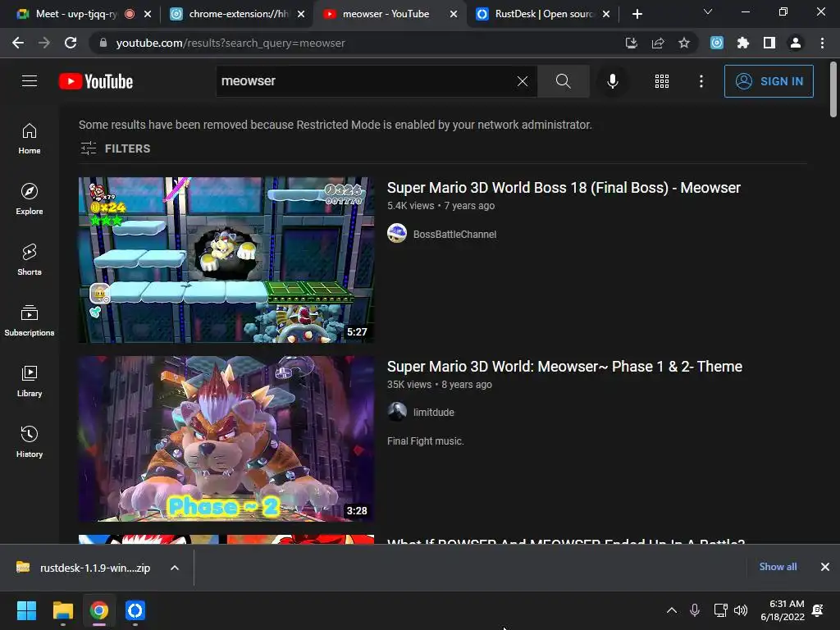Expand the rustdesk zip download options
Image resolution: width=840 pixels, height=630 pixels.
click(x=175, y=568)
